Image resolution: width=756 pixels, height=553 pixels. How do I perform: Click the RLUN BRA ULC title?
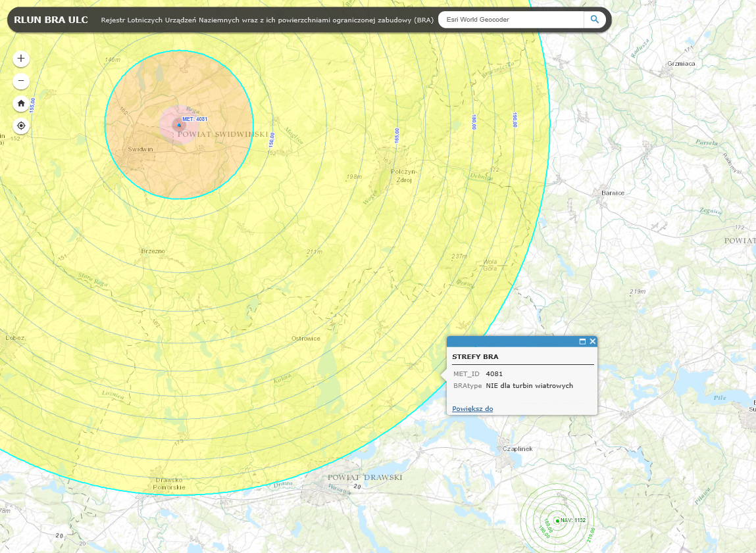click(51, 20)
